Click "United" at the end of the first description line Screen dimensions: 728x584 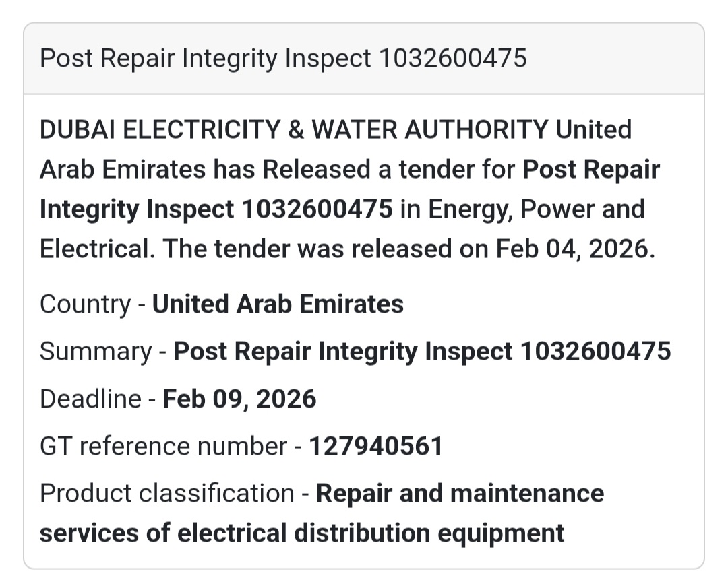[593, 129]
